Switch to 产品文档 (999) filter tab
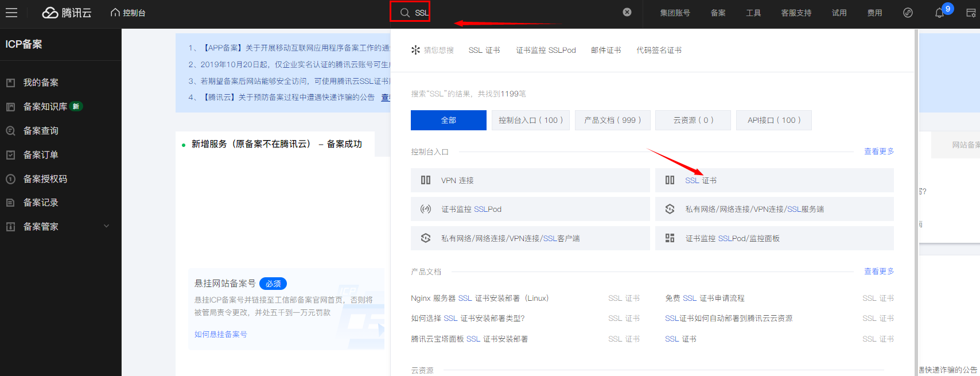980x376 pixels. point(612,120)
